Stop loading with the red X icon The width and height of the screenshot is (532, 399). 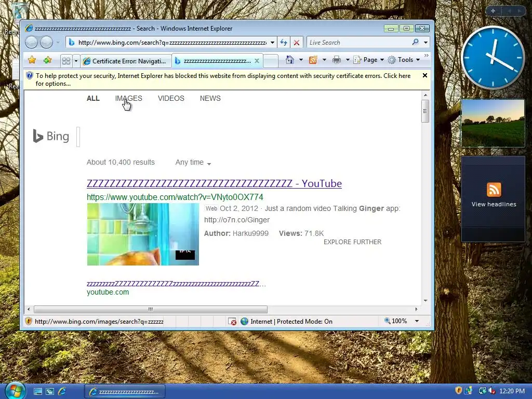[297, 43]
